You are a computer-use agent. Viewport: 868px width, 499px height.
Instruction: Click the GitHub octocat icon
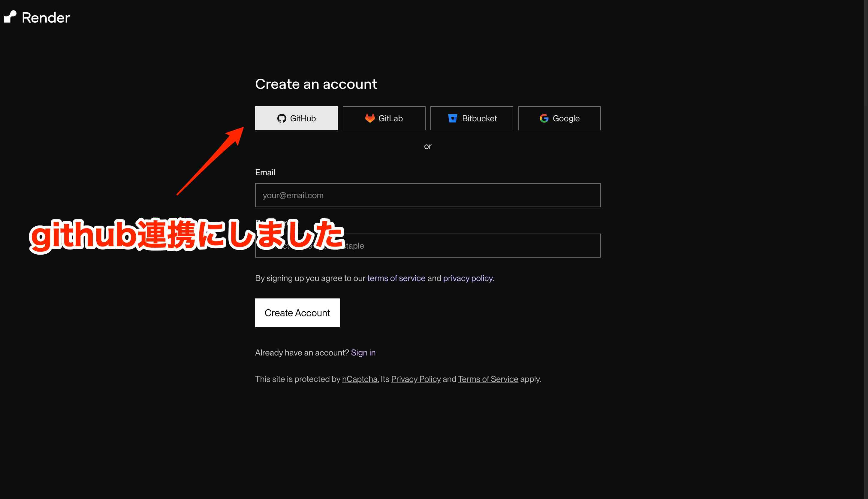pos(282,118)
